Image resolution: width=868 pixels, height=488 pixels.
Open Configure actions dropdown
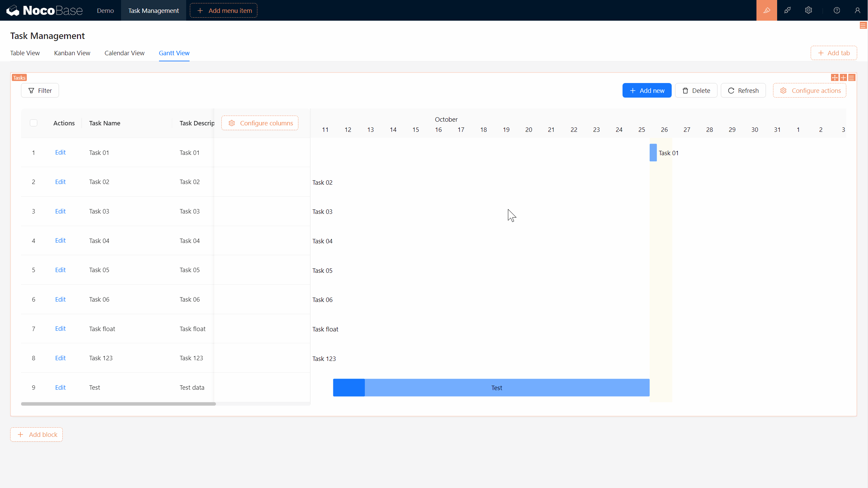810,90
